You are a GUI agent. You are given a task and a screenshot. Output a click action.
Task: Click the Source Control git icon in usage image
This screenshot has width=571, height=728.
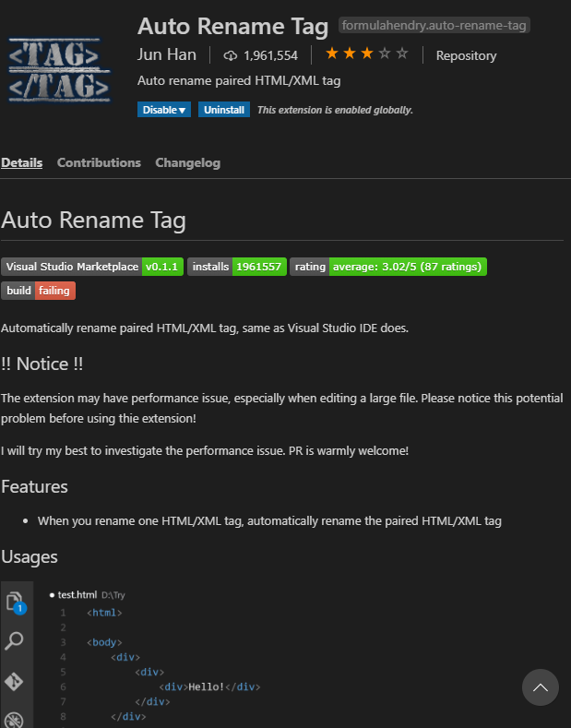pyautogui.click(x=14, y=682)
